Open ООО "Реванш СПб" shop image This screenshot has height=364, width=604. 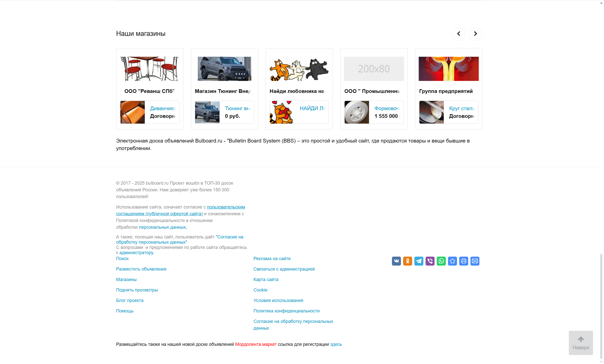click(x=150, y=69)
